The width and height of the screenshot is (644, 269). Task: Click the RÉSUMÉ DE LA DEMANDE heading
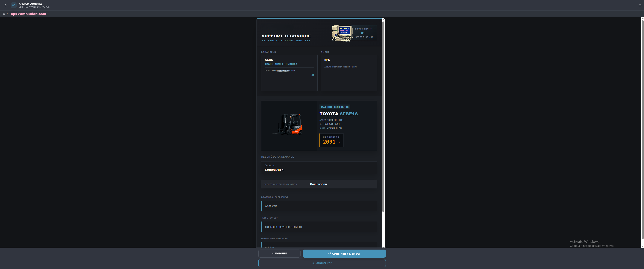click(x=278, y=157)
